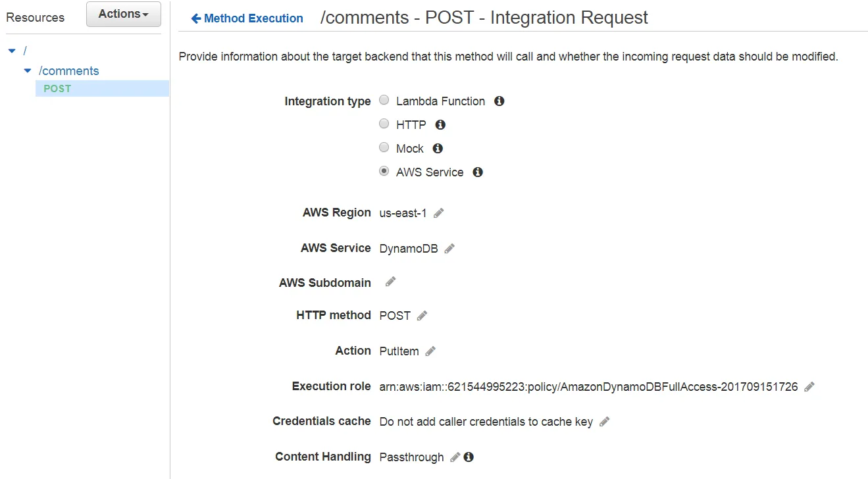
Task: Collapse the root resource tree arrow
Action: [x=12, y=51]
